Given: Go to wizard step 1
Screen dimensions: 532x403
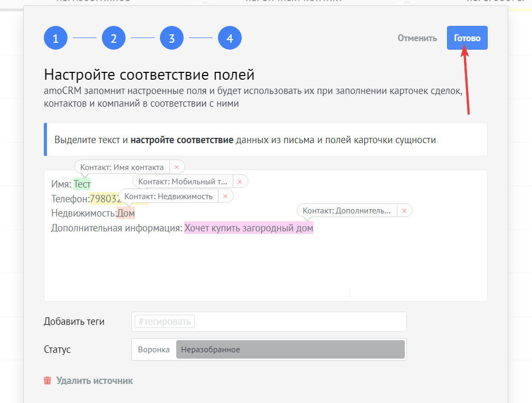Looking at the screenshot, I should tap(55, 38).
